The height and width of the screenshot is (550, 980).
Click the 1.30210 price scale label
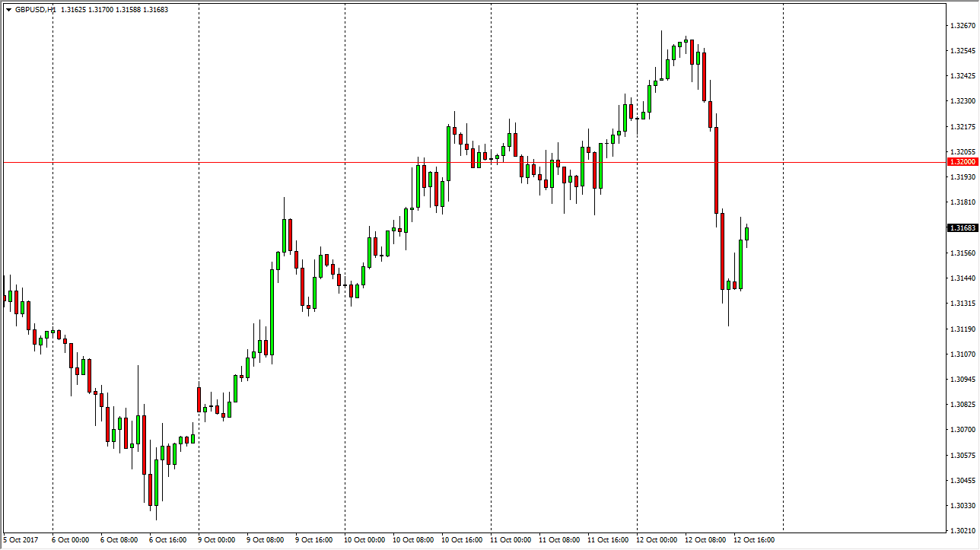(x=963, y=530)
